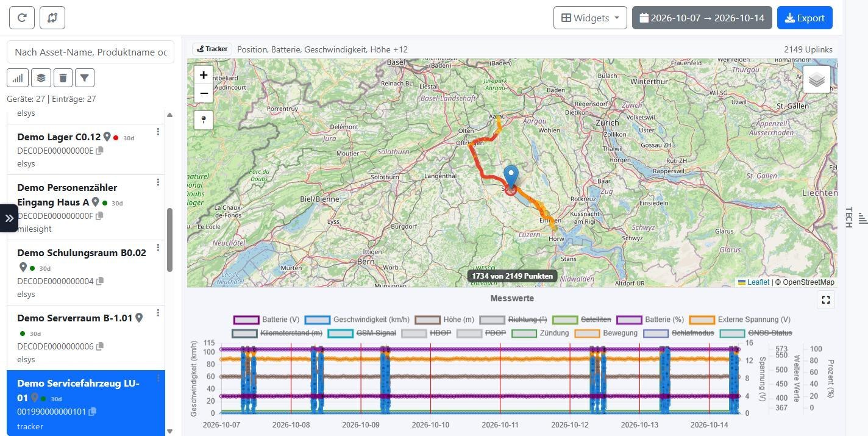Screen dimensions: 868x436
Task: Click the signal strength filter icon
Action: pos(18,77)
